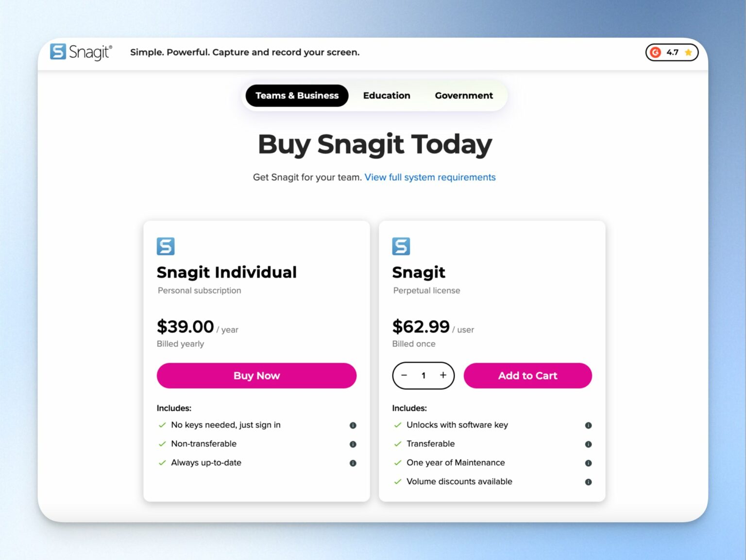Image resolution: width=746 pixels, height=560 pixels.
Task: Open info tooltip for 'Volume discounts available'
Action: click(588, 481)
